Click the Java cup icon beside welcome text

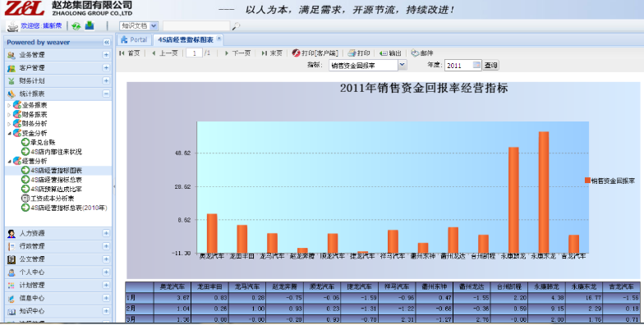(13, 26)
